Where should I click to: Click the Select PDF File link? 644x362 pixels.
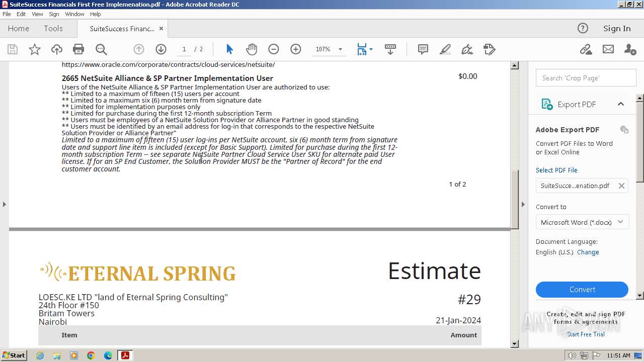pos(556,170)
